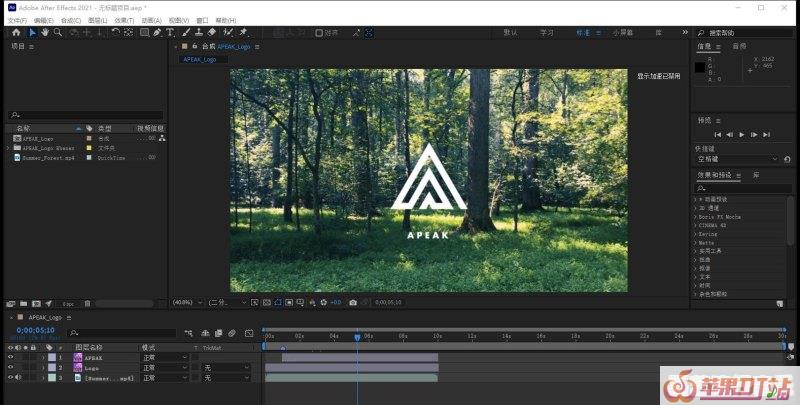The height and width of the screenshot is (405, 800).
Task: Switch to the 学习 workspace
Action: coord(547,33)
